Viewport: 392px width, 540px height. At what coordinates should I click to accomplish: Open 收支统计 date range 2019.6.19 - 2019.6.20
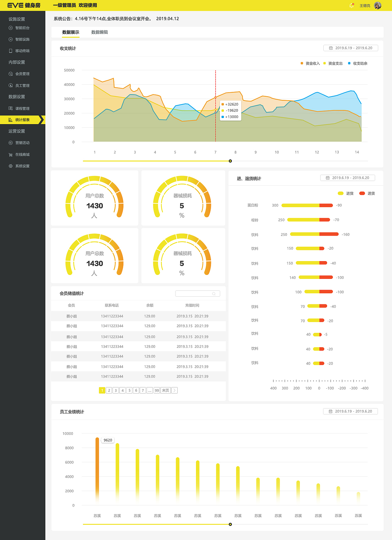point(351,48)
